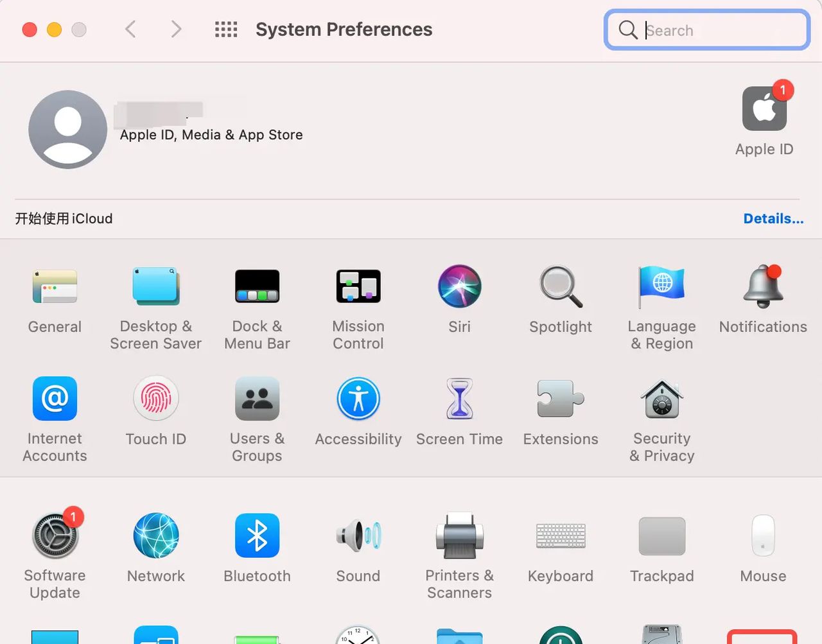The image size is (822, 644).
Task: Open Internet Accounts pane
Action: 55,399
